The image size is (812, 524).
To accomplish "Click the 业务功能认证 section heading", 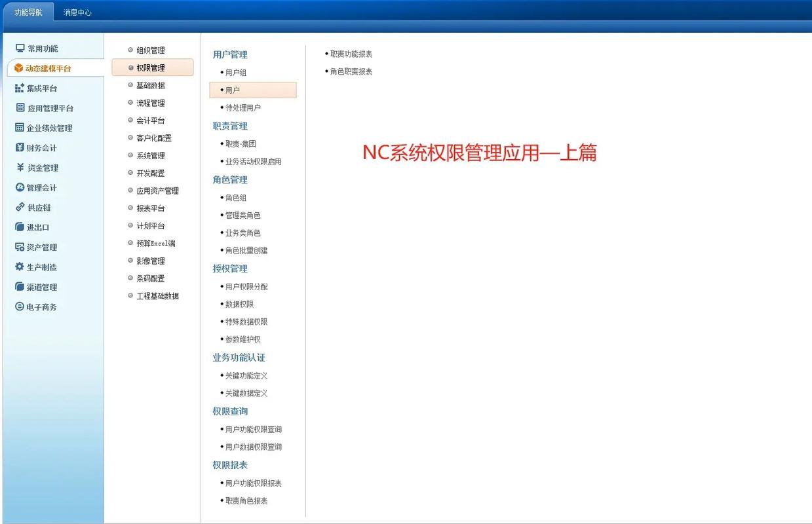I will (239, 358).
